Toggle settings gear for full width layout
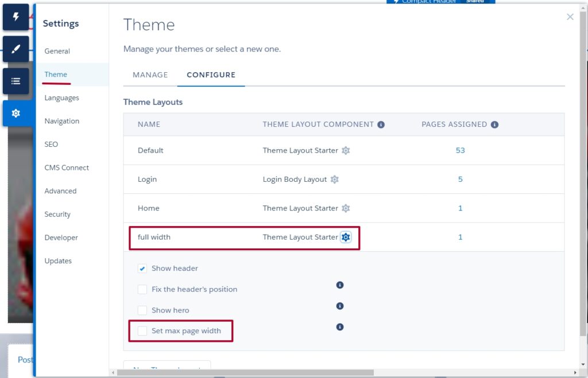Viewport: 588px width, 378px height. click(346, 237)
